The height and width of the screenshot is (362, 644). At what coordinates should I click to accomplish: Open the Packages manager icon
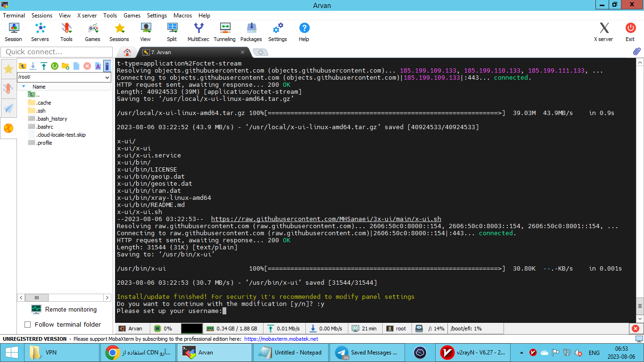pyautogui.click(x=251, y=32)
